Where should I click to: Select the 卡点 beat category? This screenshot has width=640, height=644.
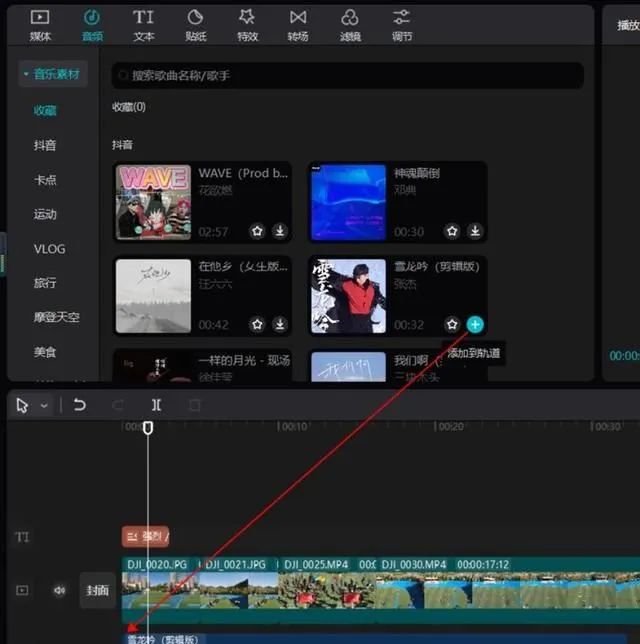(45, 179)
